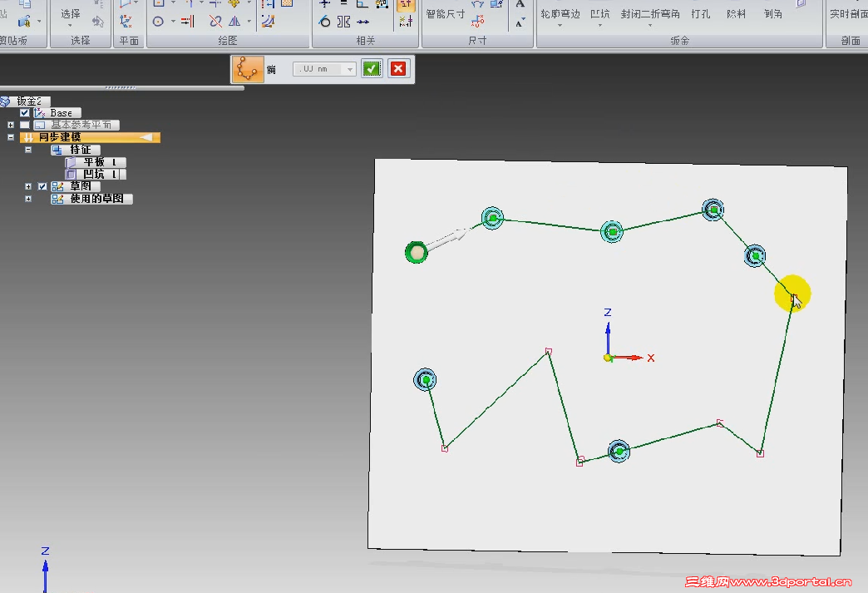The width and height of the screenshot is (868, 593).
Task: Click the 倒角 chamfer button
Action: click(772, 14)
